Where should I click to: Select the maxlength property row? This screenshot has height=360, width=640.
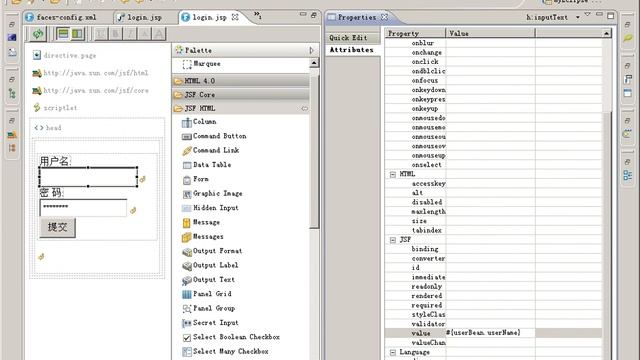click(x=493, y=211)
